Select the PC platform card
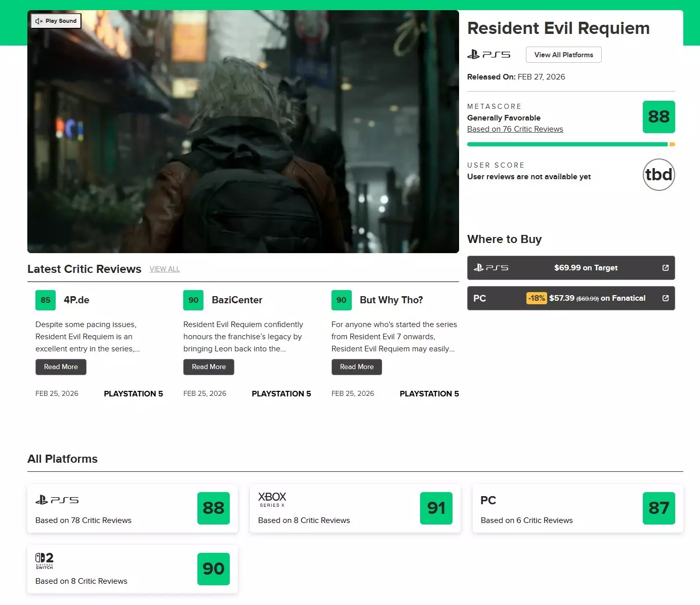The width and height of the screenshot is (700, 605). click(x=578, y=508)
